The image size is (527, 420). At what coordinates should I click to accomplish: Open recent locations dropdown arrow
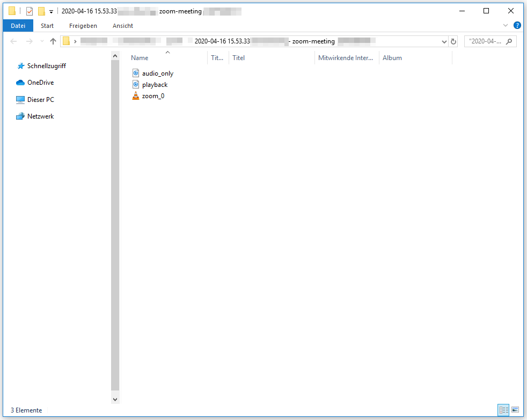pyautogui.click(x=42, y=41)
